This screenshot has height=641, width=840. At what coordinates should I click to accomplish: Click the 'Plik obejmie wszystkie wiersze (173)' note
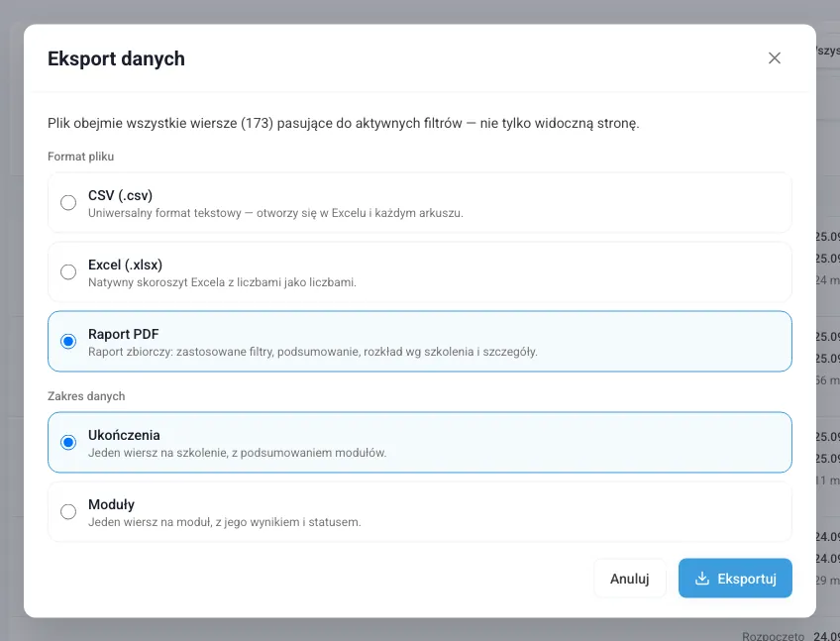(344, 123)
